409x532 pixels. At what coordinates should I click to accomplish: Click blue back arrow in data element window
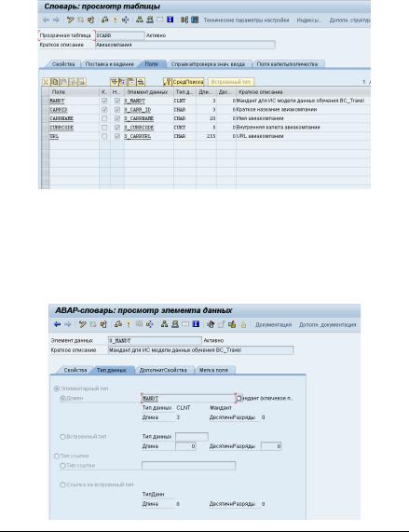point(58,324)
